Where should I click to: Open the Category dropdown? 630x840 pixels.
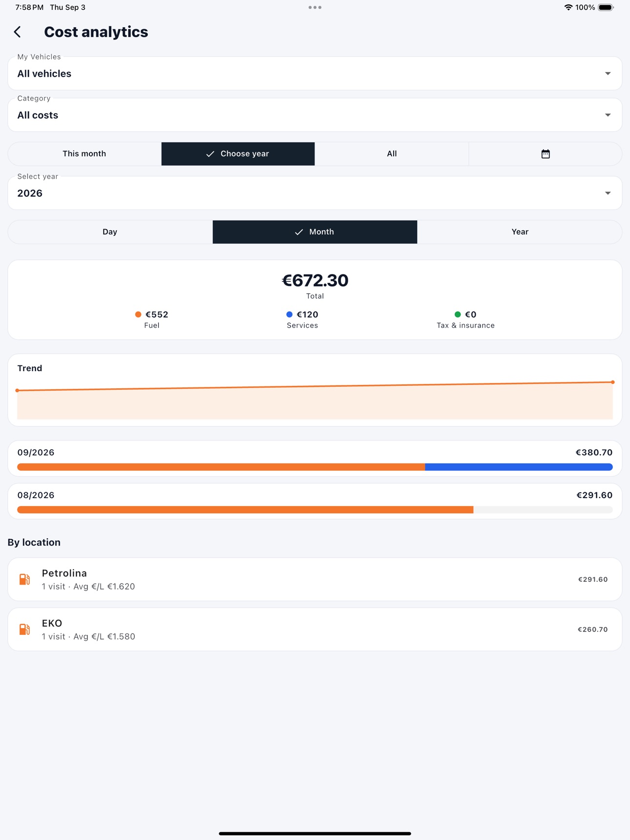point(315,115)
